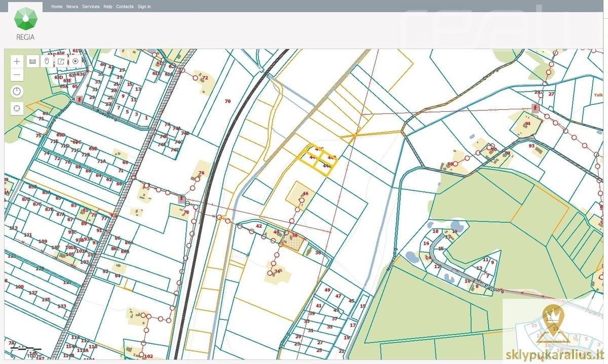Open the REGIA logo home
Viewport: 608px width, 364px height.
click(x=25, y=23)
